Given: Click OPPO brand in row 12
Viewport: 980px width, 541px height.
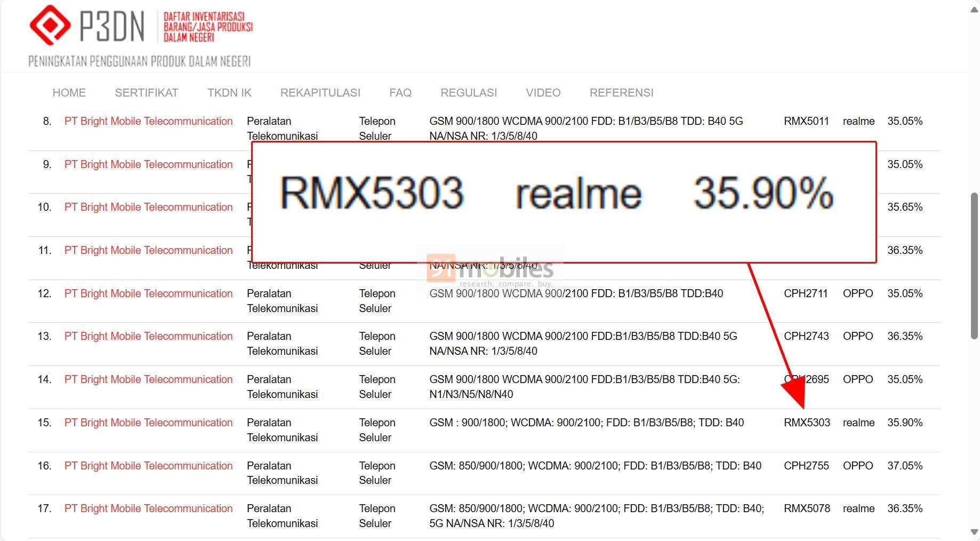Looking at the screenshot, I should pos(858,293).
